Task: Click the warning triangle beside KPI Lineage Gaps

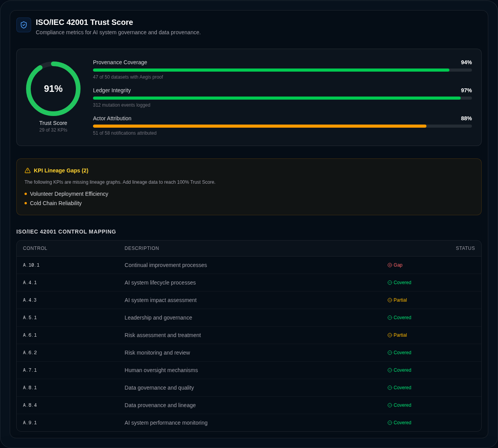Action: pyautogui.click(x=27, y=170)
